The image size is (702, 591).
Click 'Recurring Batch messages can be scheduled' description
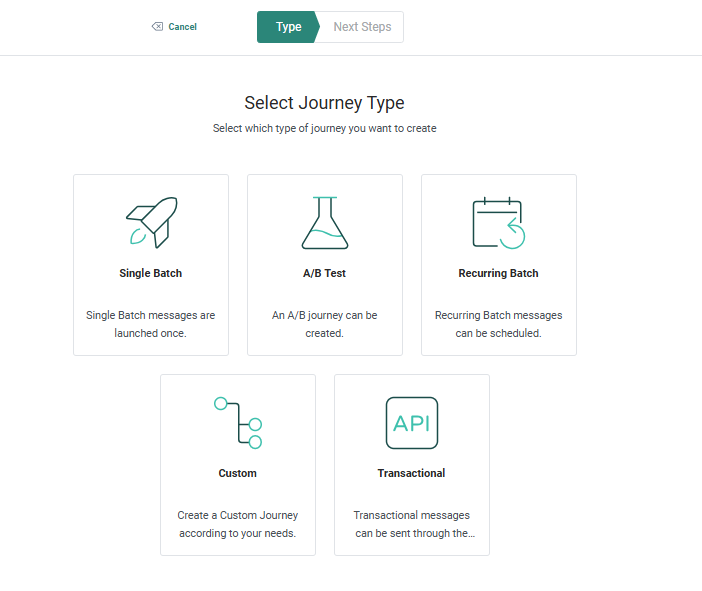498,324
